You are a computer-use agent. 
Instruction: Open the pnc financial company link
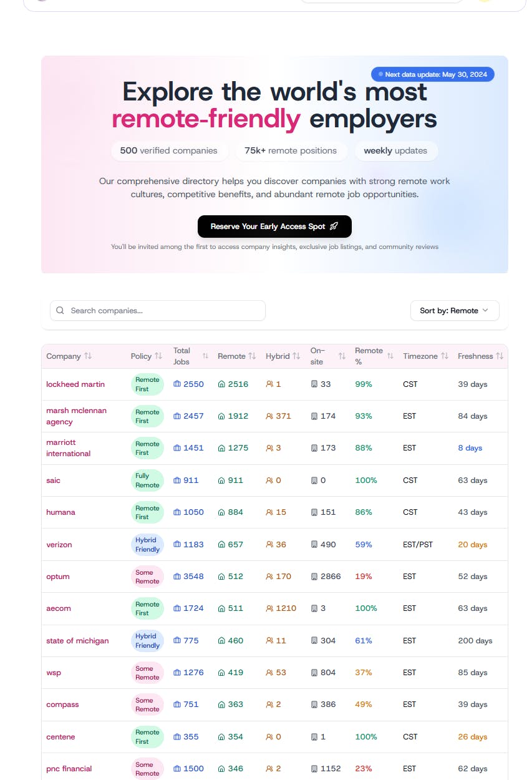(x=69, y=769)
